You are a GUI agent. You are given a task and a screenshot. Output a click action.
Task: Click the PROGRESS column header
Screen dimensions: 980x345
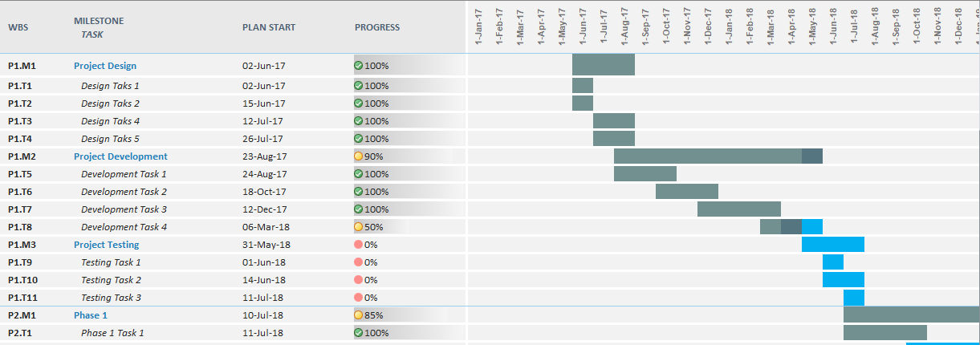(x=377, y=27)
